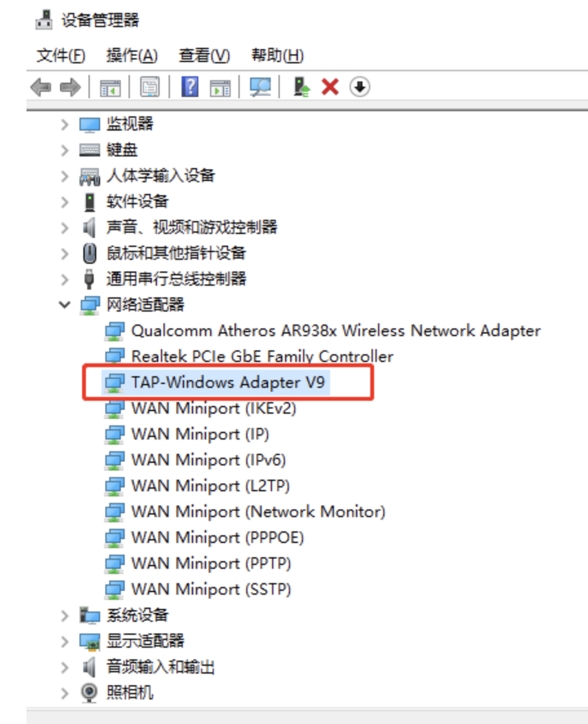Click the 系统设备 category icon

90,615
